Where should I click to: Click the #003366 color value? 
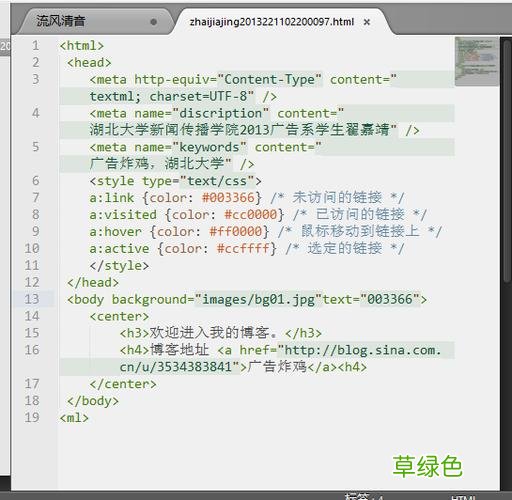228,198
